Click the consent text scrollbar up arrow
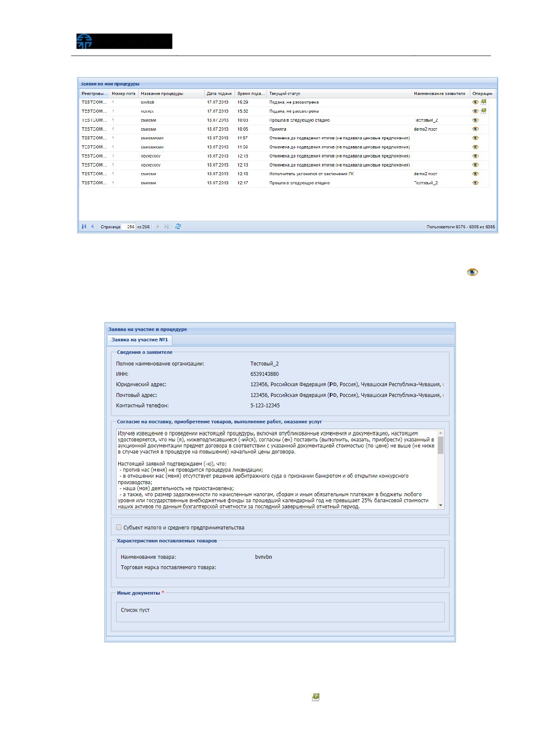This screenshot has height=756, width=535. [440, 433]
